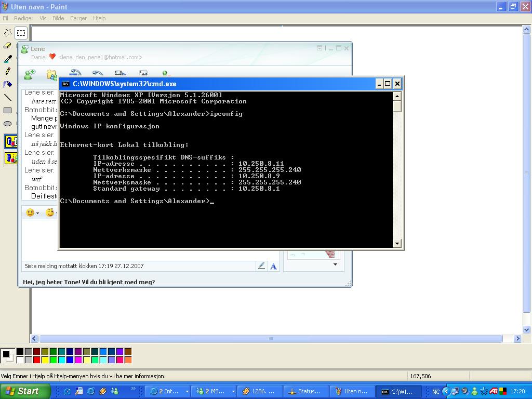Click the NC language indicator in tray
The width and height of the screenshot is (532, 399).
(436, 392)
